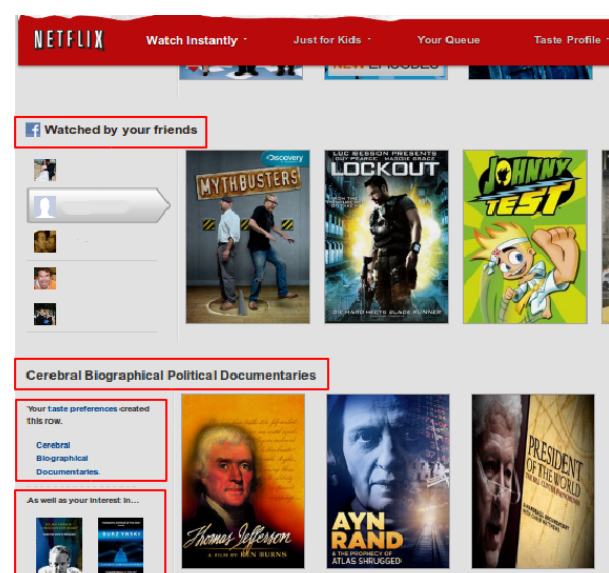Click the Biographical genre link
This screenshot has height=573, width=609.
point(62,458)
